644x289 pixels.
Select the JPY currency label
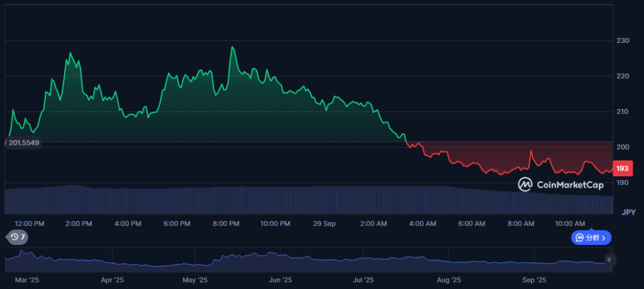[628, 212]
